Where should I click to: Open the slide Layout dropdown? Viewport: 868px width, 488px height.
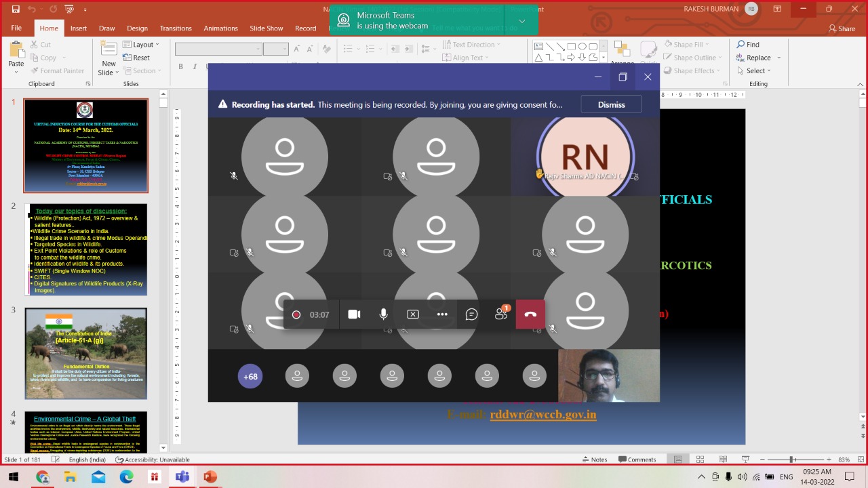[141, 45]
